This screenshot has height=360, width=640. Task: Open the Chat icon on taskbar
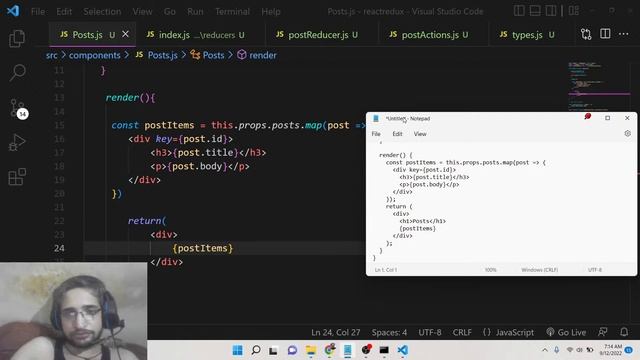292,350
